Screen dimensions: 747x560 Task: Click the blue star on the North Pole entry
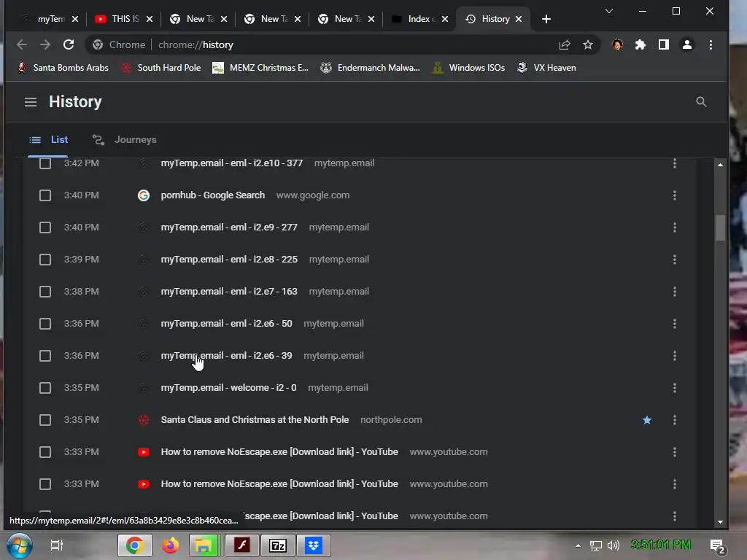click(x=646, y=420)
